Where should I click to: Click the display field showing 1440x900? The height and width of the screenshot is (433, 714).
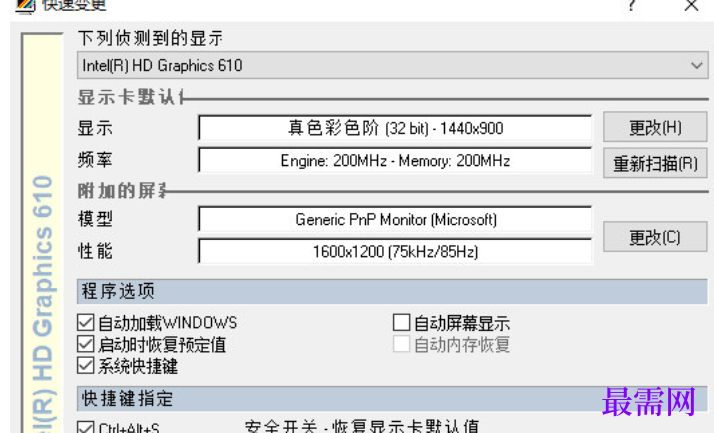click(x=395, y=128)
